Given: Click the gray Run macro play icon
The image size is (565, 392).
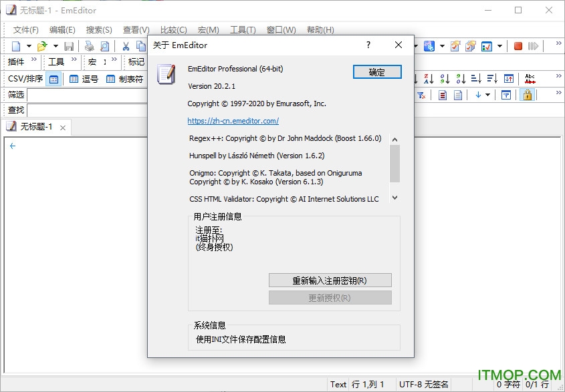Looking at the screenshot, I should 534,46.
